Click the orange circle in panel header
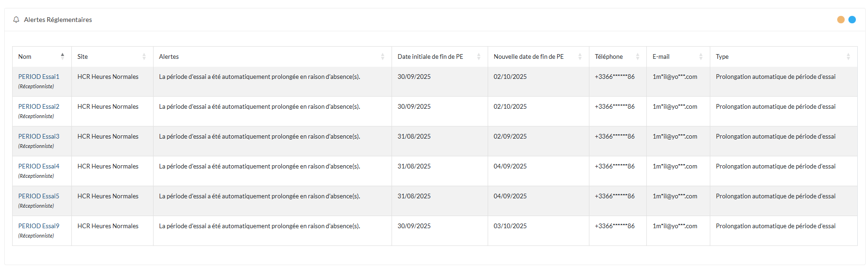The height and width of the screenshot is (266, 868). tap(841, 20)
